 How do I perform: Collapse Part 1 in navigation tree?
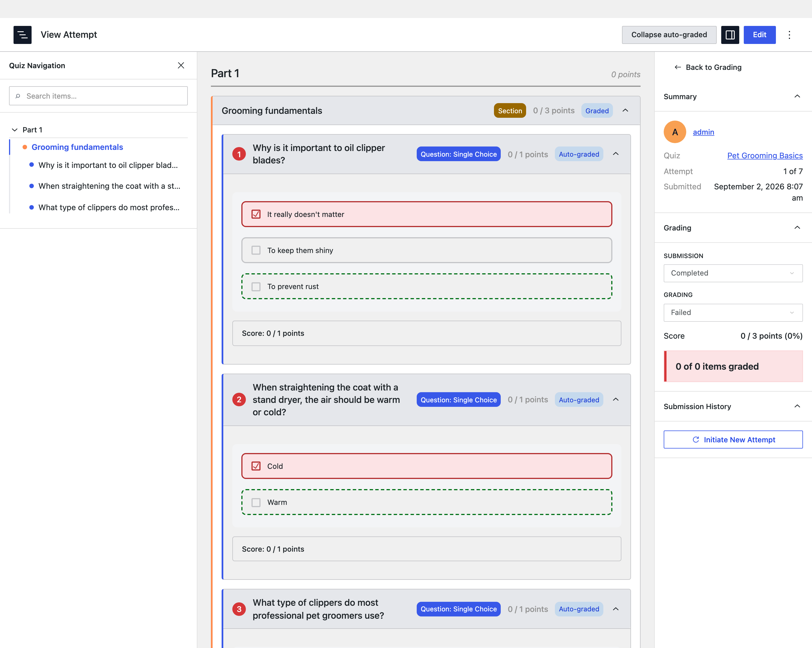(15, 130)
